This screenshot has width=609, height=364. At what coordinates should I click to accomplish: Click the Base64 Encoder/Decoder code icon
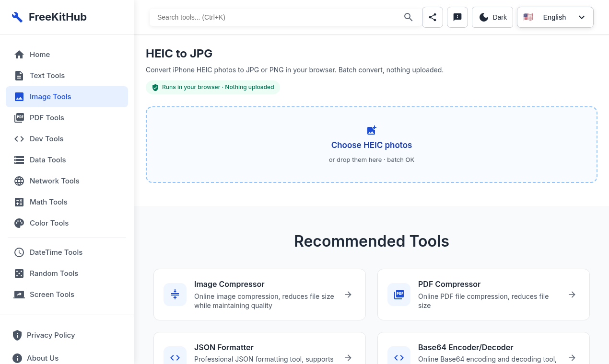tap(399, 357)
